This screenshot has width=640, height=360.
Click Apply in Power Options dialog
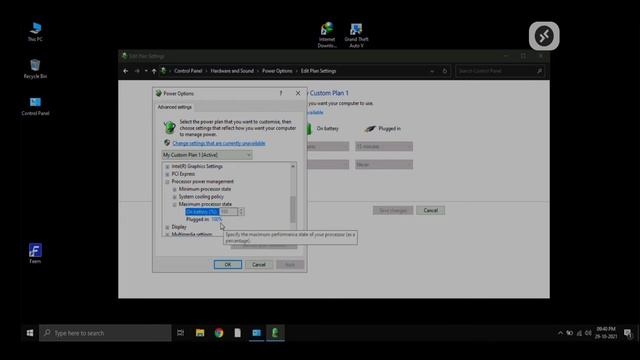point(290,264)
